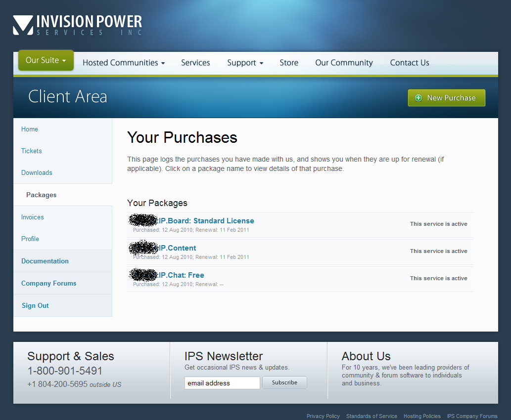511x420 pixels.
Task: Open the Hosting Policies footer link
Action: click(422, 416)
